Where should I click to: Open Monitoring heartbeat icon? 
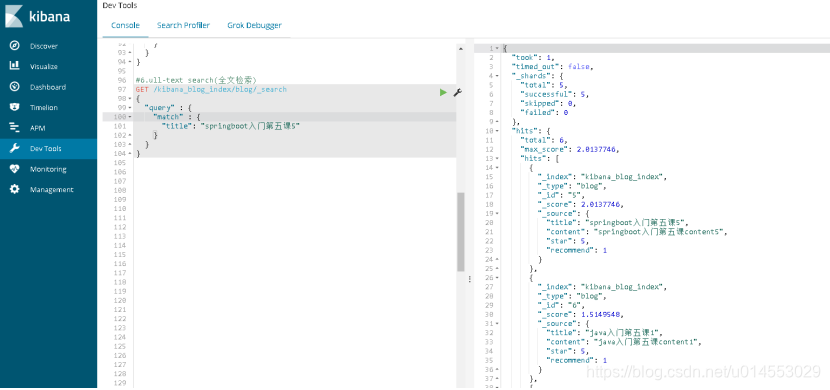[15, 169]
